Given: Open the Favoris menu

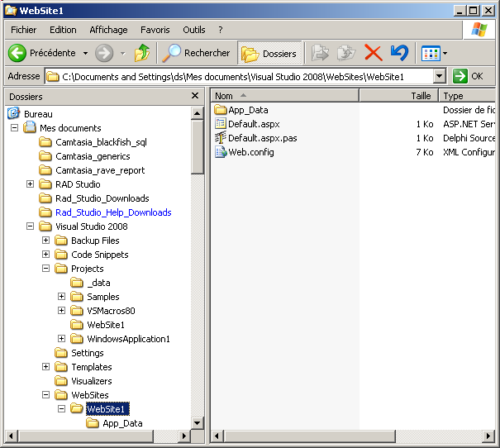Looking at the screenshot, I should tap(155, 30).
